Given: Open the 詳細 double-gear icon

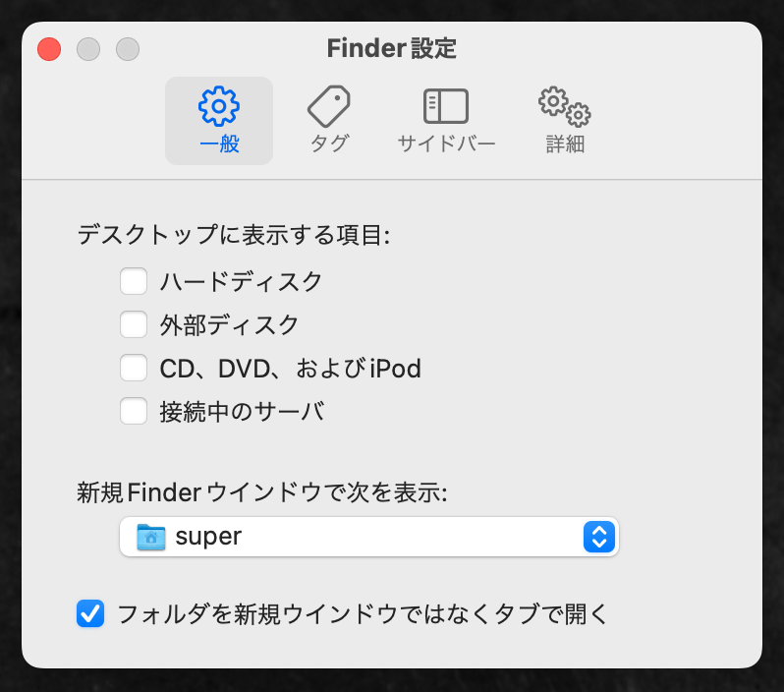Looking at the screenshot, I should [x=565, y=105].
